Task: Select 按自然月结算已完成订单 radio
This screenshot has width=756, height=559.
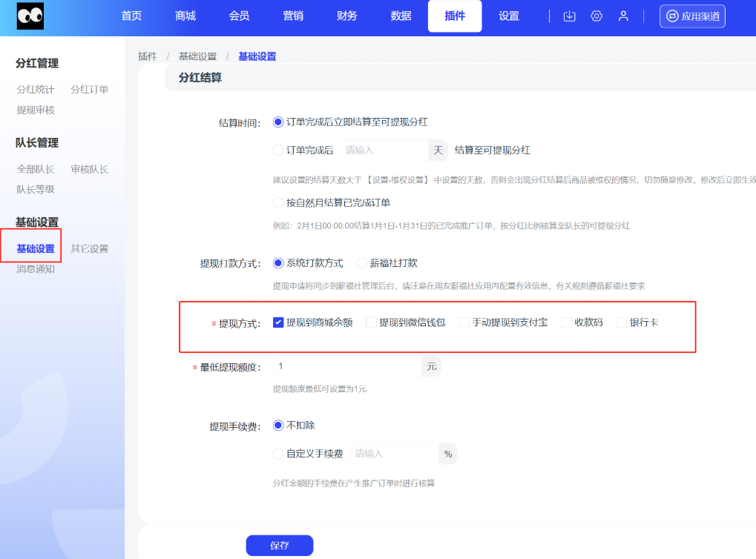Action: tap(279, 202)
